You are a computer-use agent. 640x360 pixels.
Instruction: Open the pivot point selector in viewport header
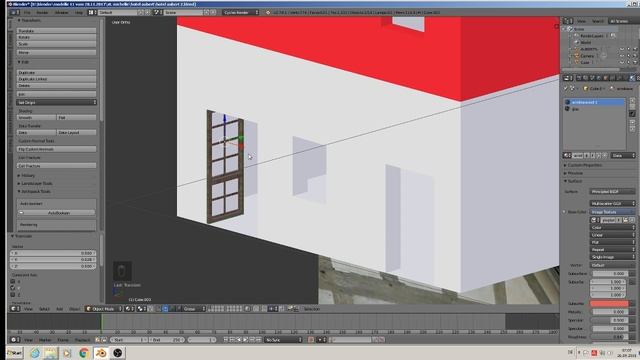click(x=141, y=309)
